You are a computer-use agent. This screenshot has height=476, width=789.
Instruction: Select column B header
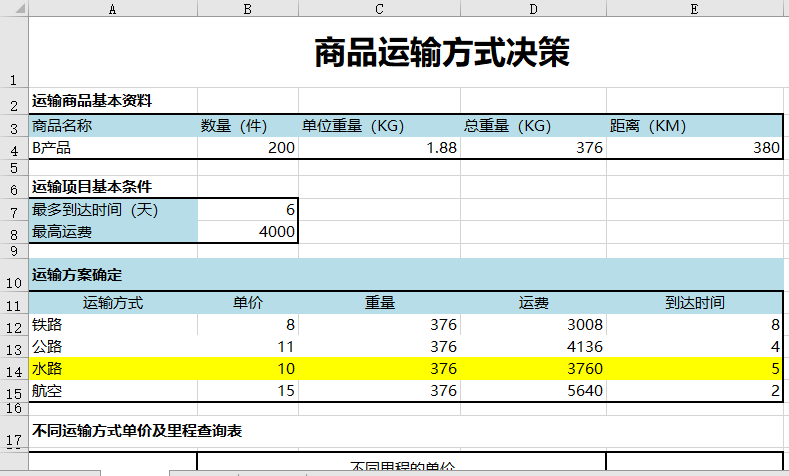[x=247, y=8]
